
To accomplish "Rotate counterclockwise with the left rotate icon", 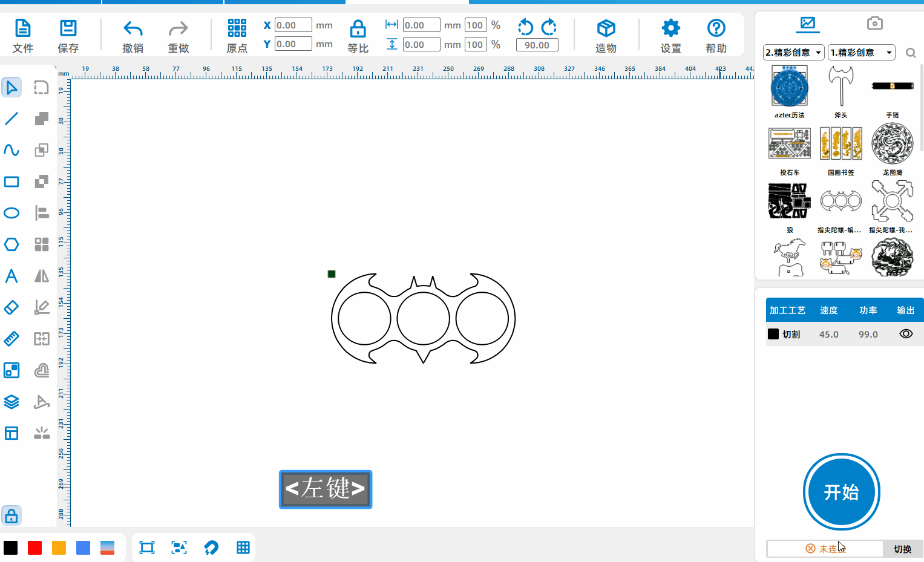I will click(526, 27).
